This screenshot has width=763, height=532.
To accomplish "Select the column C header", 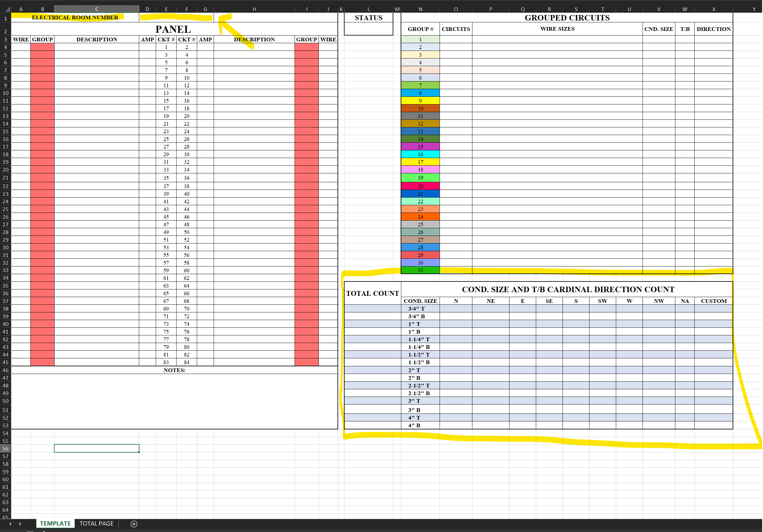I will 97,9.
